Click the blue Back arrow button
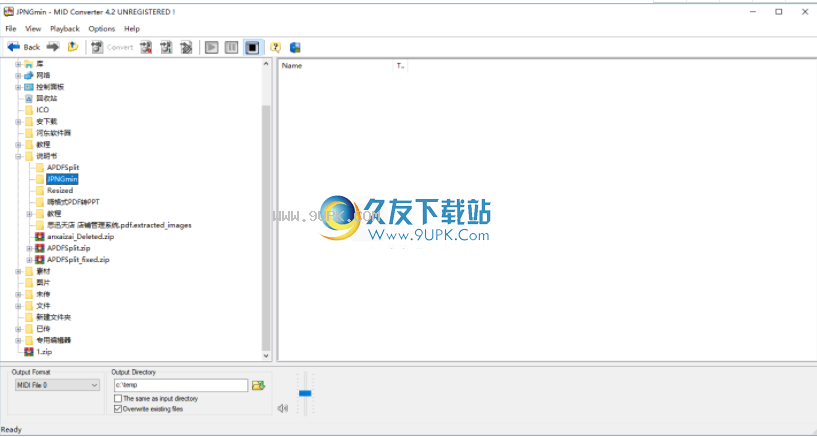The height and width of the screenshot is (437, 817). (23, 47)
